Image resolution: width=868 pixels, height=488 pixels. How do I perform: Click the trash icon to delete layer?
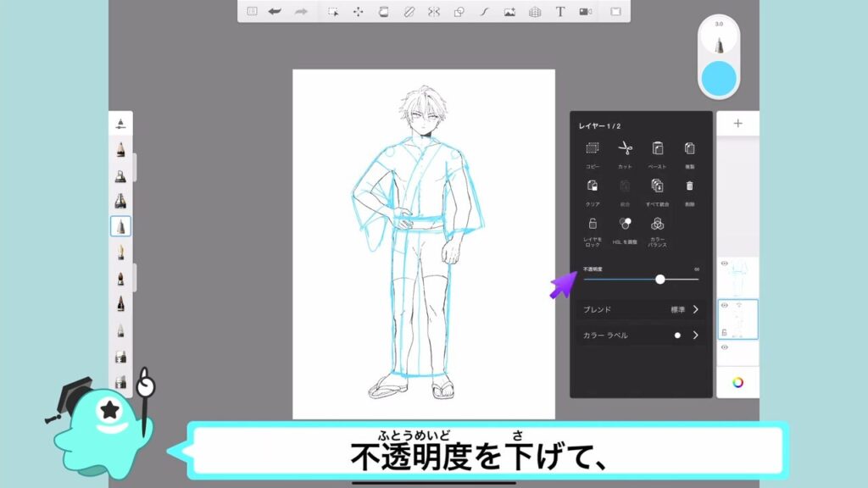(x=689, y=186)
